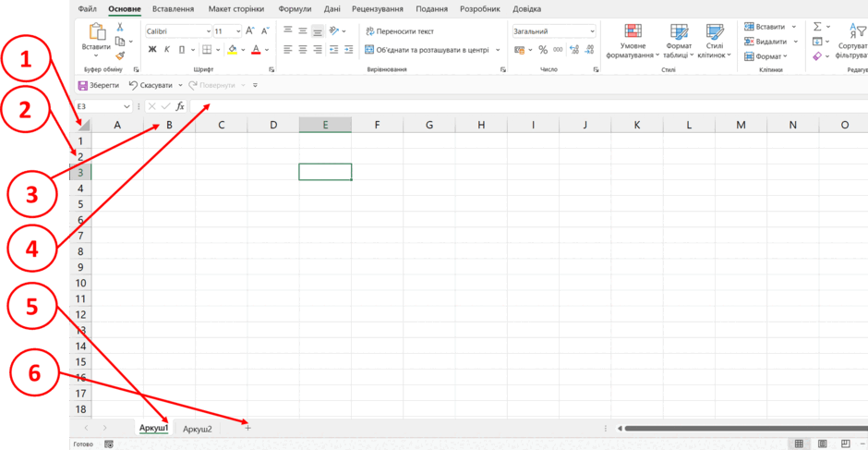The width and height of the screenshot is (868, 450).
Task: Align text left in the cell
Action: (x=287, y=50)
